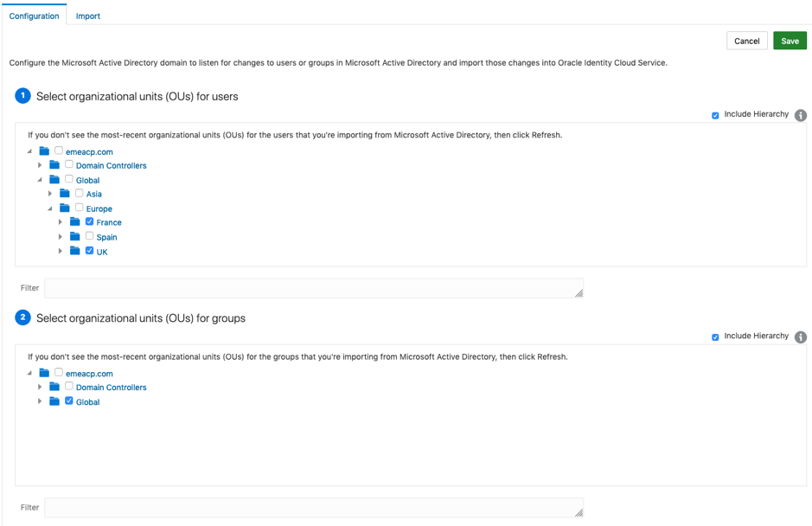Collapse the Europe node in users tree
Screen dimensions: 812x526
(50, 208)
